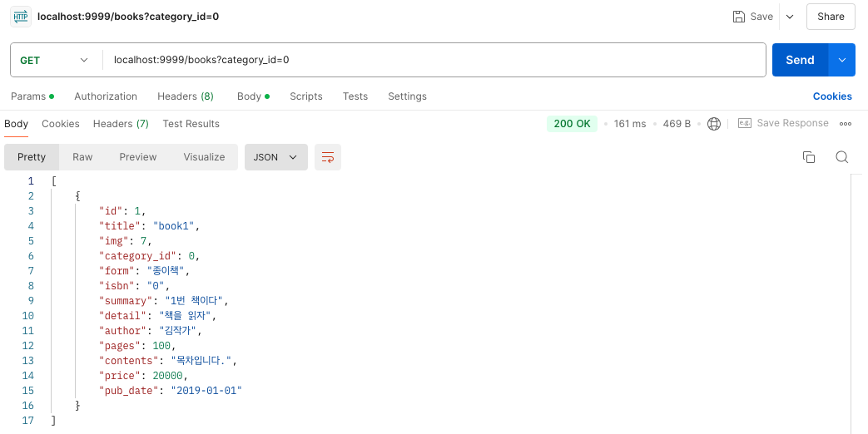This screenshot has width=868, height=434.
Task: Click the "category_id" key in the response
Action: pos(137,255)
